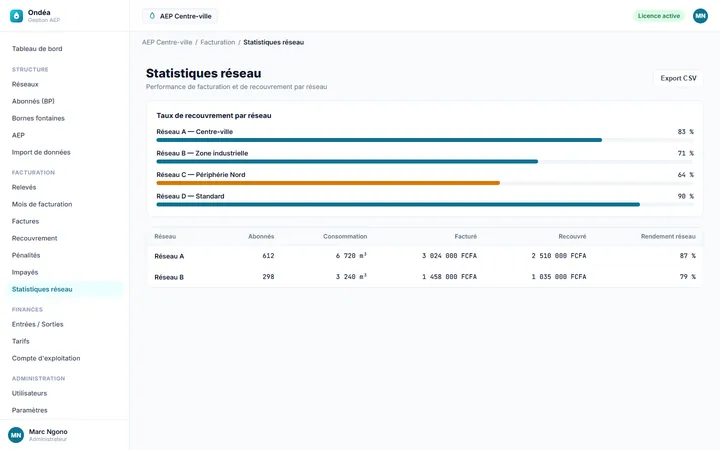The image size is (720, 450).
Task: Click the Ondéa water drop logo
Action: (17, 16)
